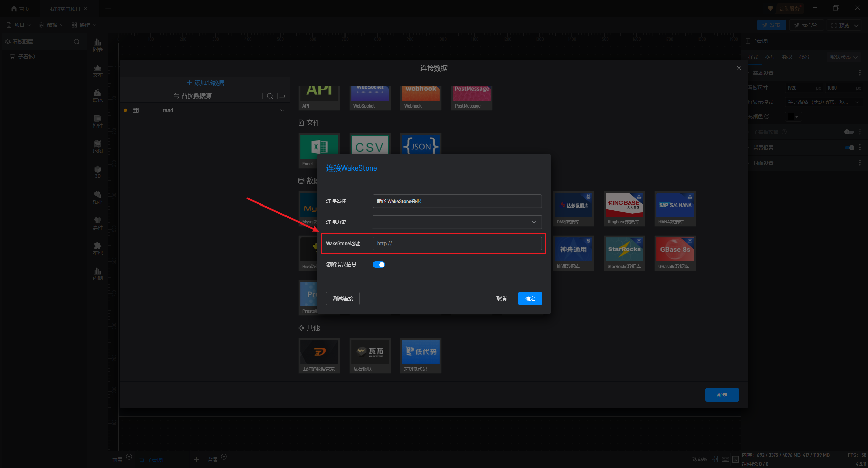Screen dimensions: 868x468
Task: Click the WakeStone地址 input field
Action: click(457, 243)
